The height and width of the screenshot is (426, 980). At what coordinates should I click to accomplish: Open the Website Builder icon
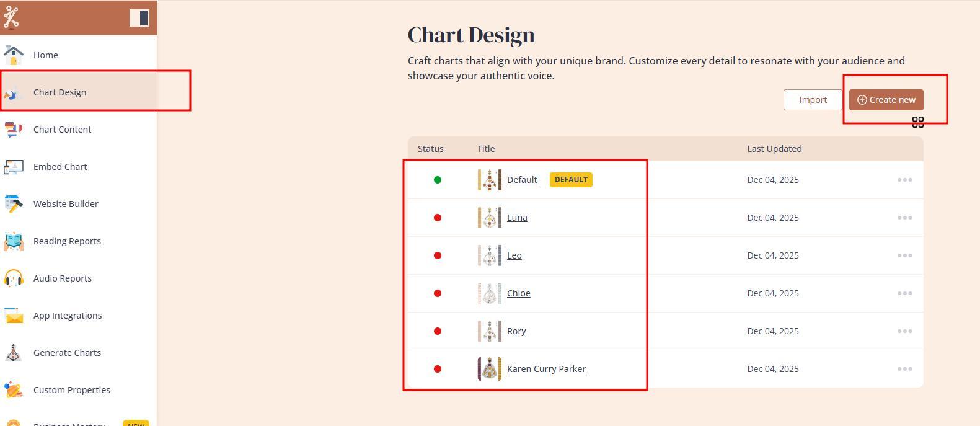tap(14, 204)
